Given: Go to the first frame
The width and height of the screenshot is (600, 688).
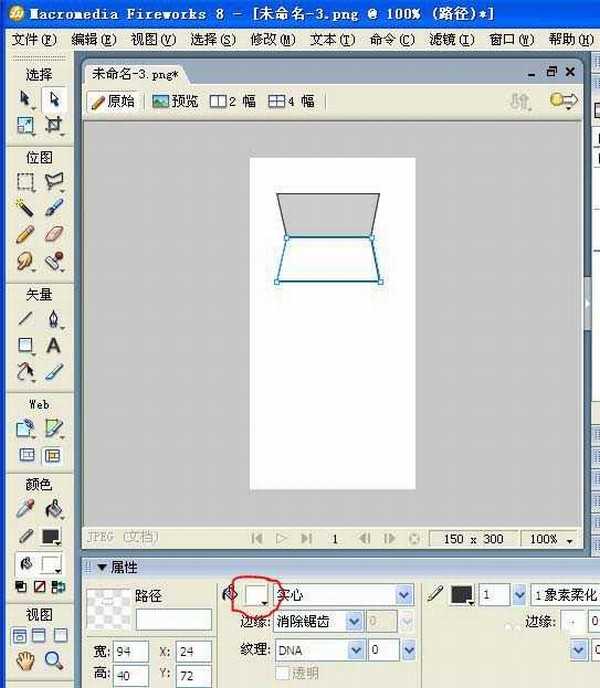Looking at the screenshot, I should (257, 538).
